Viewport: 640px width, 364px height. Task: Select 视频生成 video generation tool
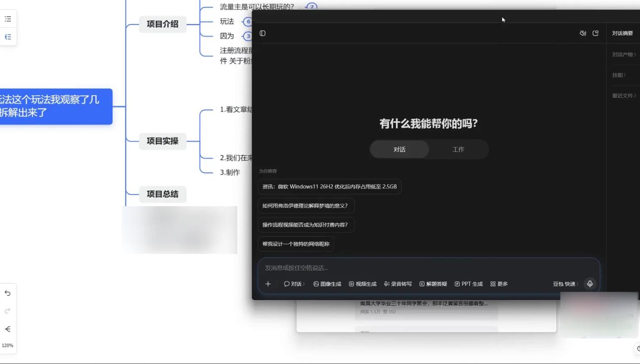[362, 284]
